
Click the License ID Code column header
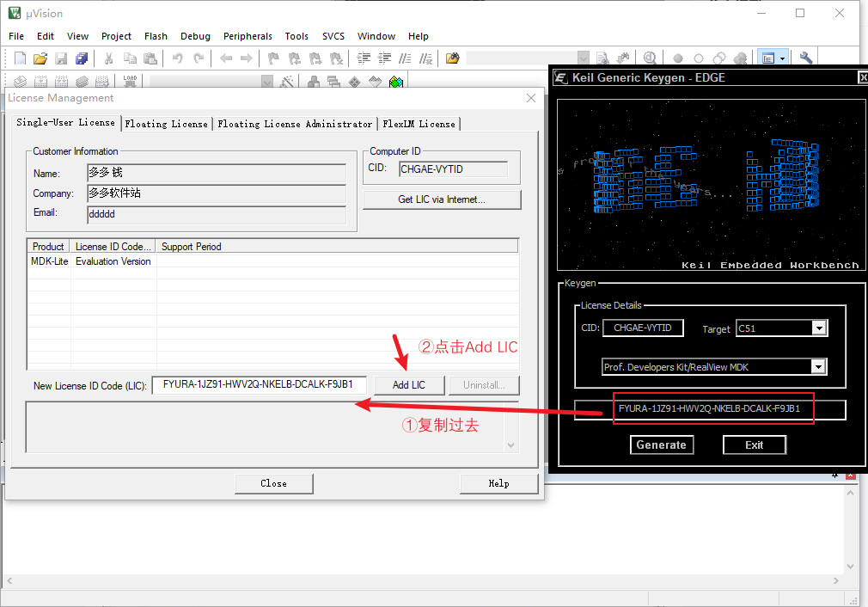pos(113,247)
